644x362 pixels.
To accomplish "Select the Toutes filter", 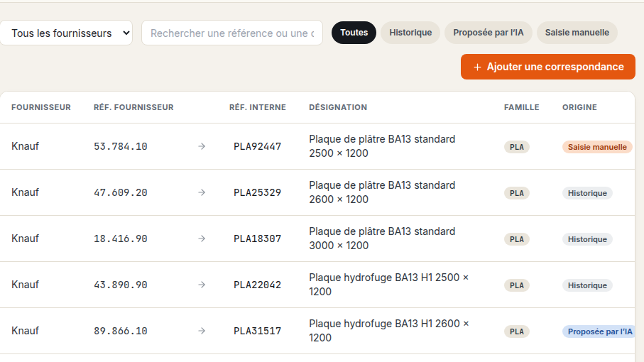I will tap(354, 33).
